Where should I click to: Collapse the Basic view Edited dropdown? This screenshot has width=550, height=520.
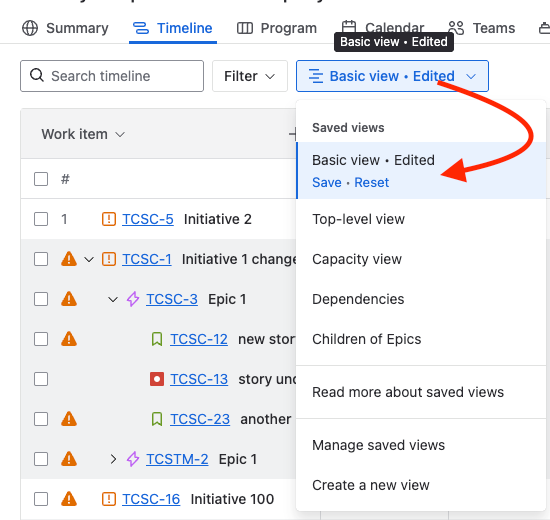[x=392, y=76]
